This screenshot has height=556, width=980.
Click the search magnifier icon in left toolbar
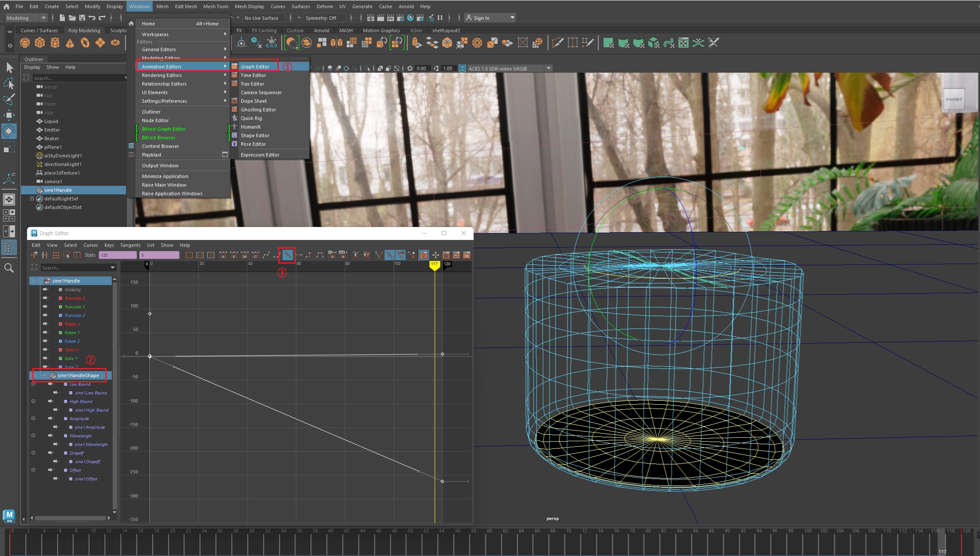9,268
